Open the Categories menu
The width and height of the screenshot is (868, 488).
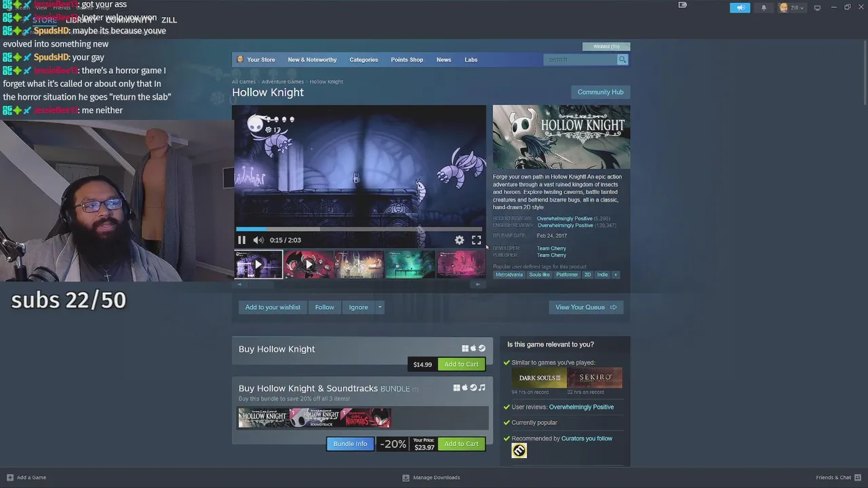363,60
